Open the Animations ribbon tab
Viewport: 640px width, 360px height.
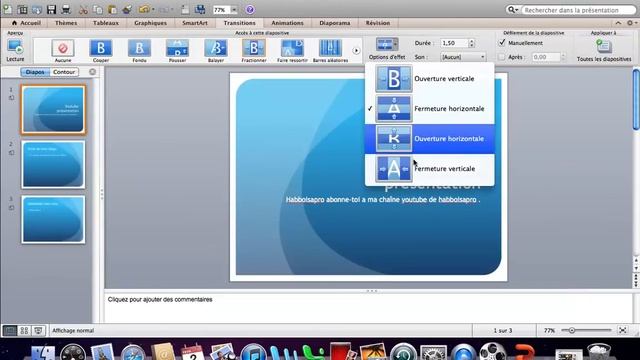(287, 23)
